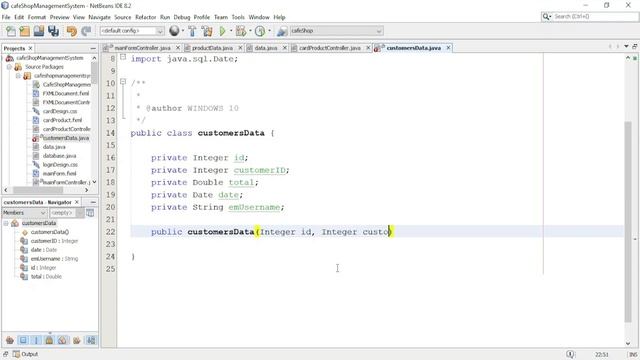Click the globe browser icon in toolbar
The height and width of the screenshot is (360, 640).
174,31
